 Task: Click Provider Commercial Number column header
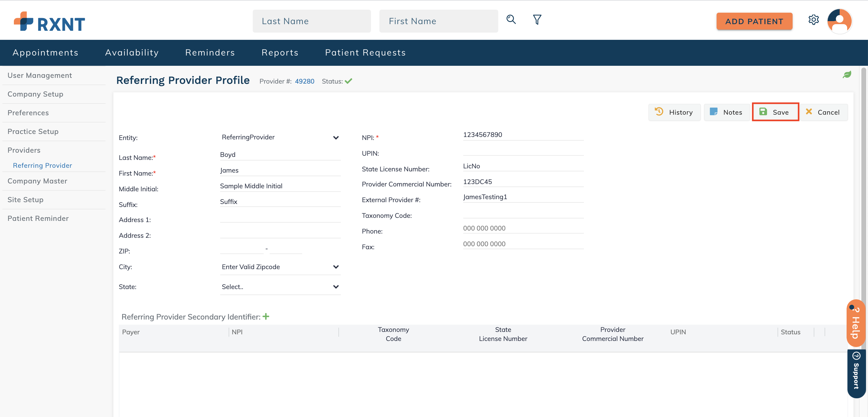point(613,334)
